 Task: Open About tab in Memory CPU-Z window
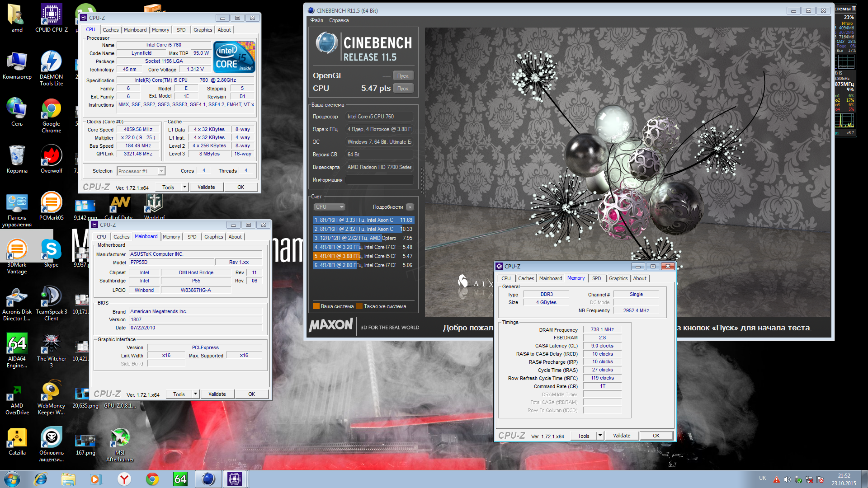pos(640,278)
